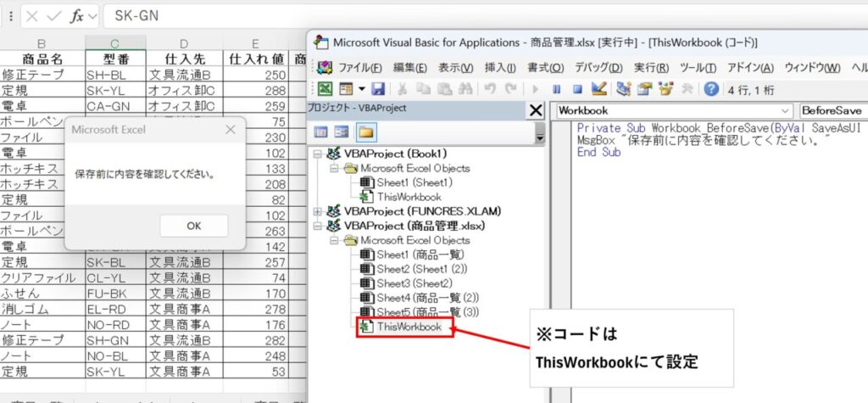Click the Reset stop square icon

pyautogui.click(x=577, y=89)
